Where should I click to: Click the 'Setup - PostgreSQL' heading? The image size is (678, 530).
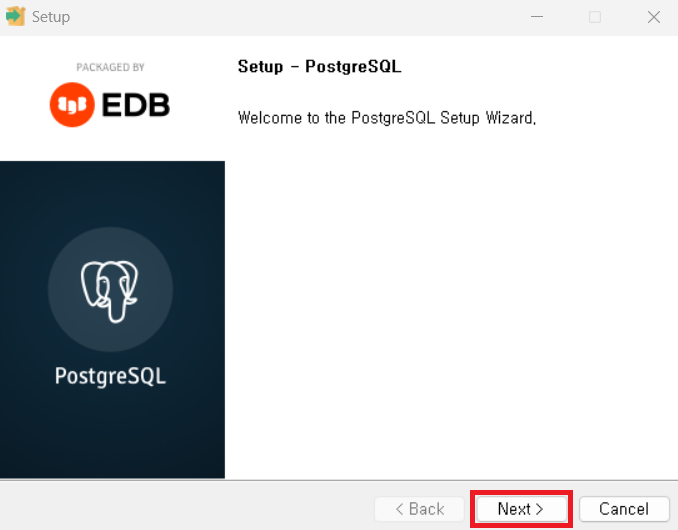(320, 67)
